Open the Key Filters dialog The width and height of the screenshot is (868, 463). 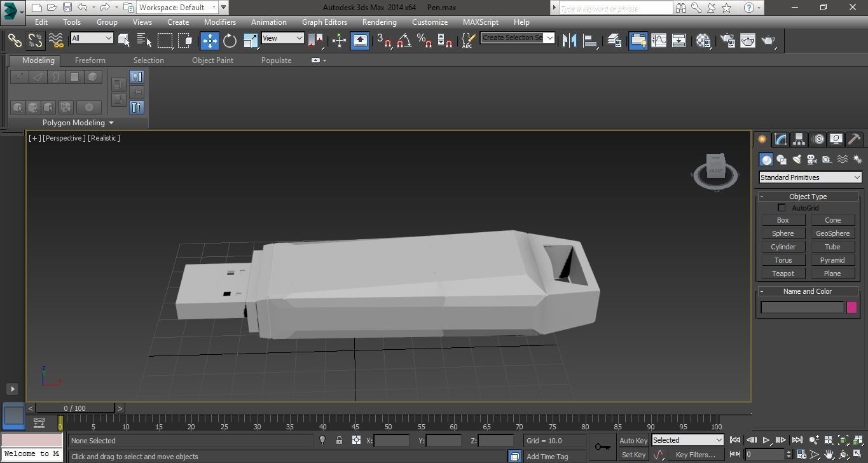695,455
